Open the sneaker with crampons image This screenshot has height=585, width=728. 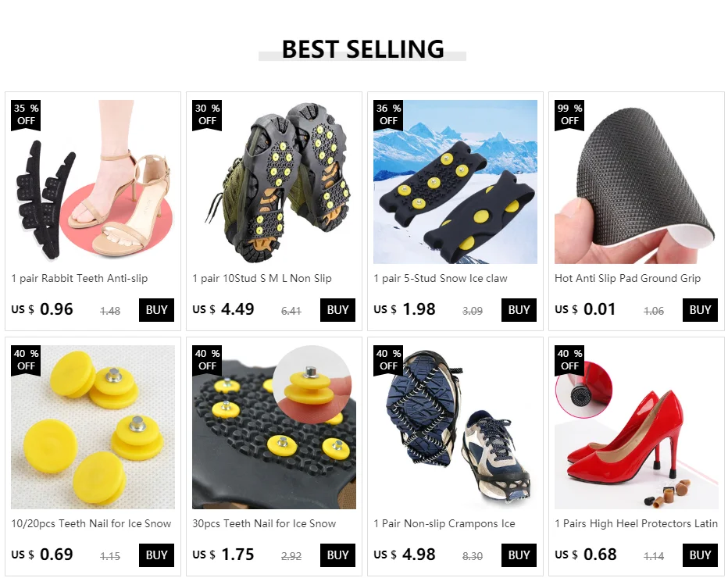coord(455,427)
